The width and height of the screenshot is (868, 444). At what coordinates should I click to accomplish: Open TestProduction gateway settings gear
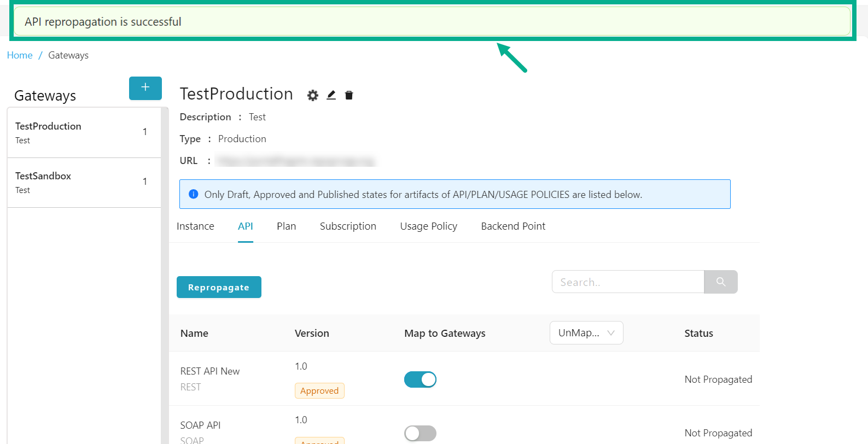[x=312, y=96]
